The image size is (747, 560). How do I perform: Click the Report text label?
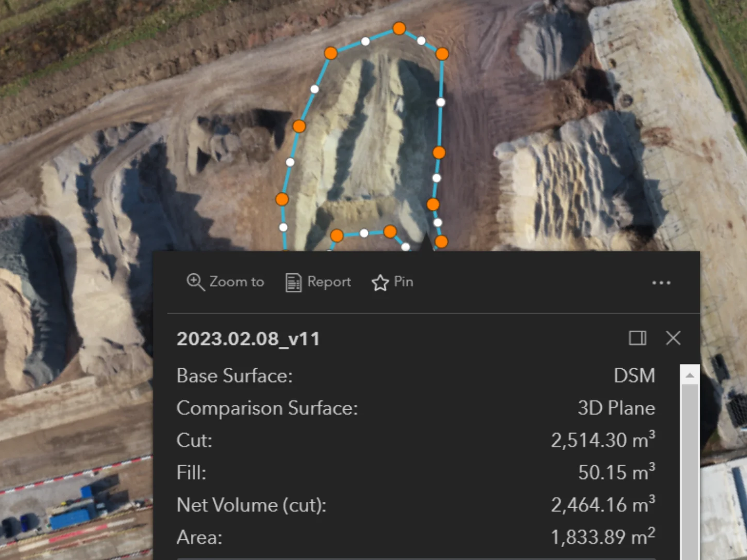tap(329, 282)
